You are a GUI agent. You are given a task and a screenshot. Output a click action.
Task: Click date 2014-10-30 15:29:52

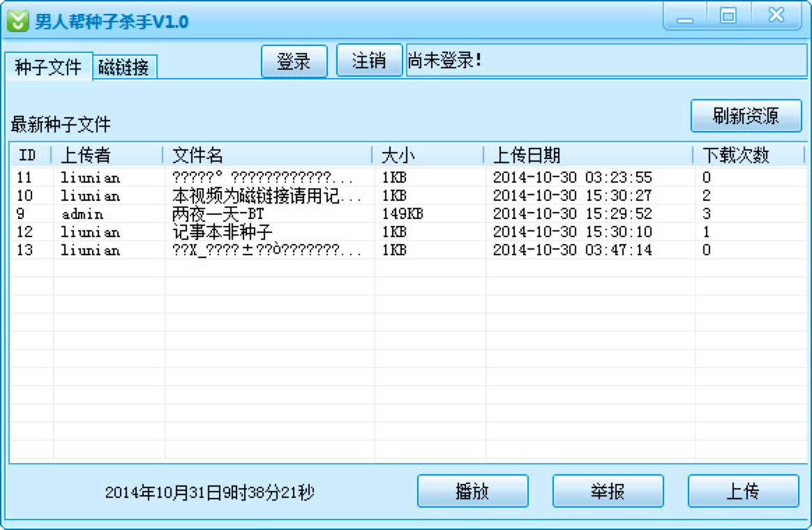pyautogui.click(x=572, y=214)
